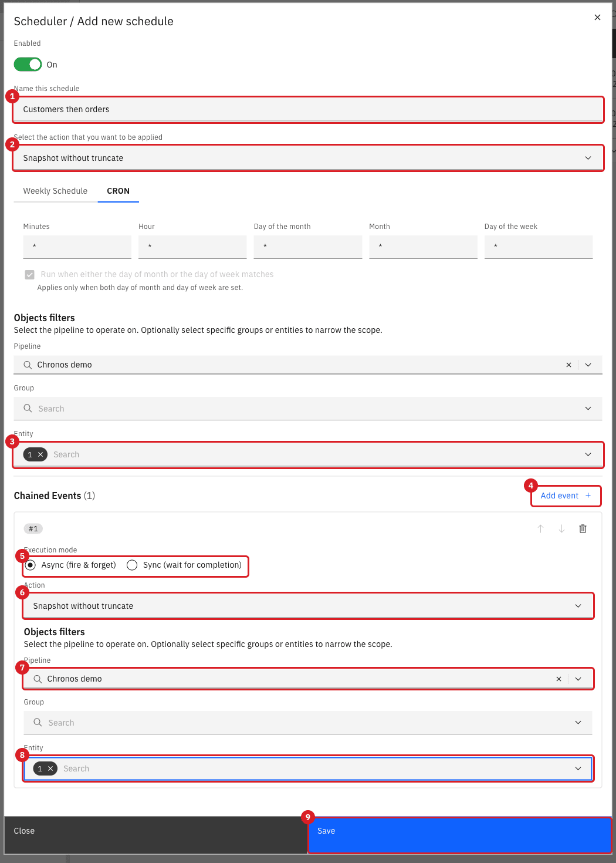Screen dimensions: 616x863
Task: Click the Chained Events (1) heading
Action: (55, 495)
